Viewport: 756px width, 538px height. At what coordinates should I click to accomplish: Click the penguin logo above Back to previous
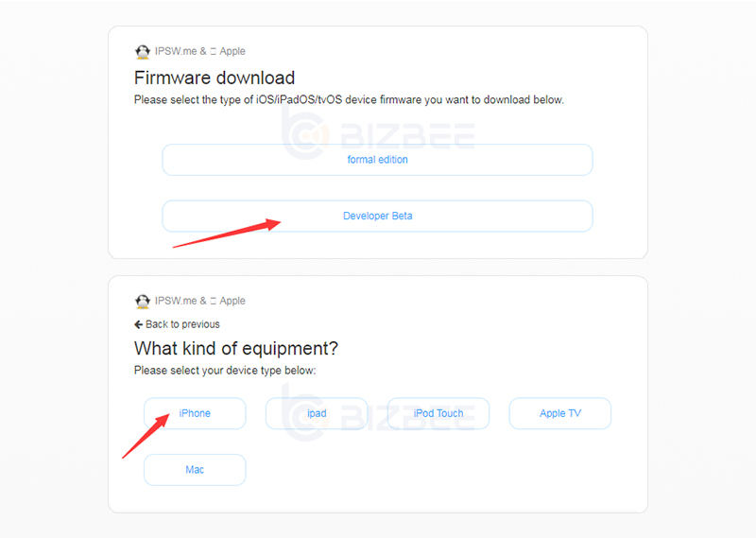tap(143, 301)
